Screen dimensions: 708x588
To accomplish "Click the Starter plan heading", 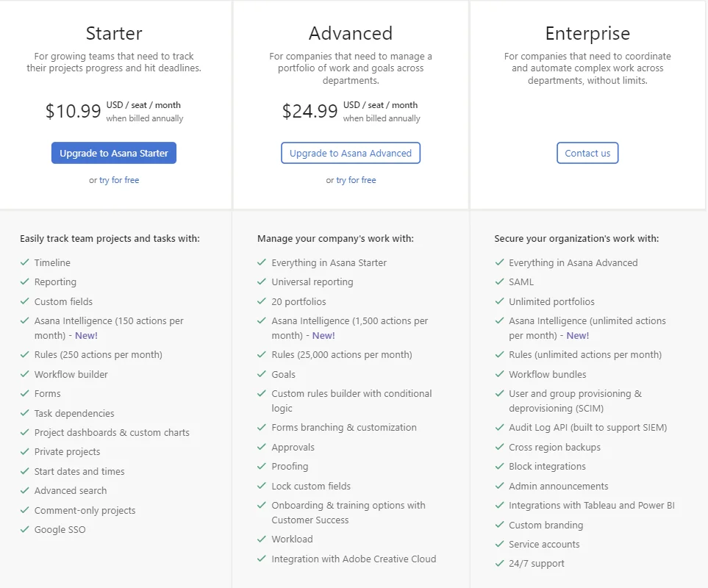I will [x=114, y=33].
